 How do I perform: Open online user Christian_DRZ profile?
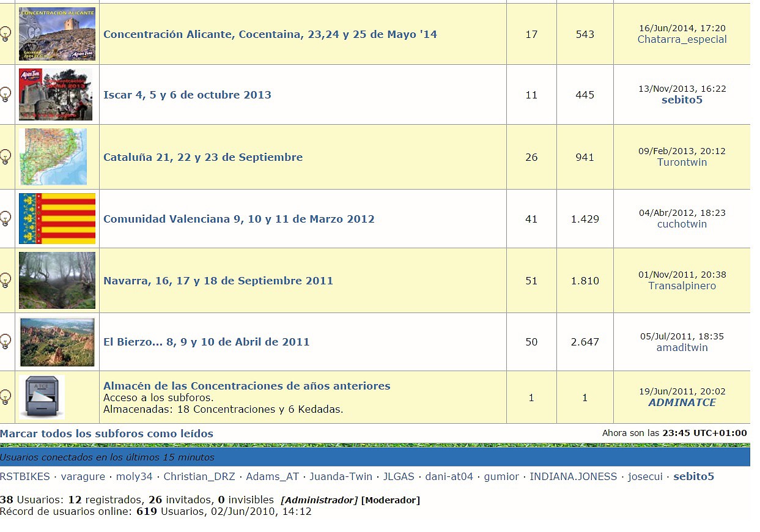(199, 476)
